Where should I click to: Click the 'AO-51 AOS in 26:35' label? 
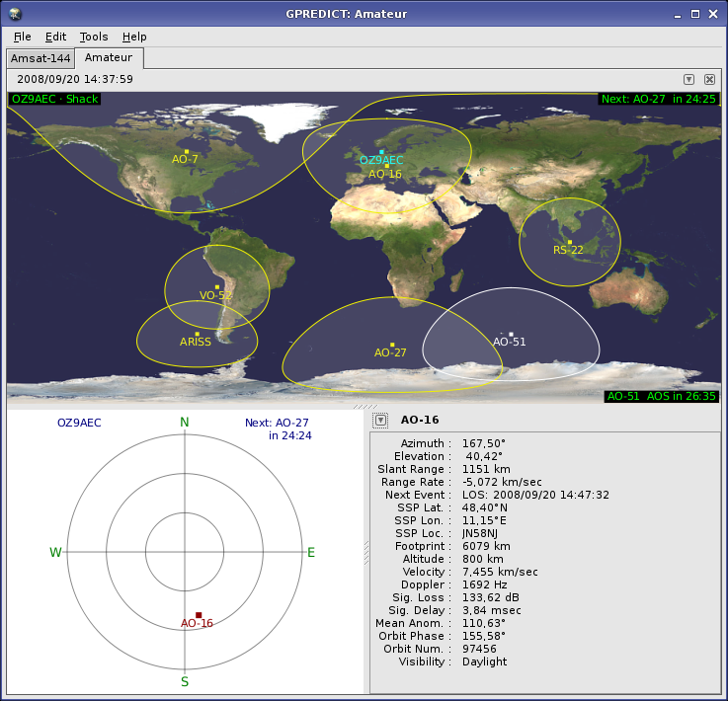662,396
